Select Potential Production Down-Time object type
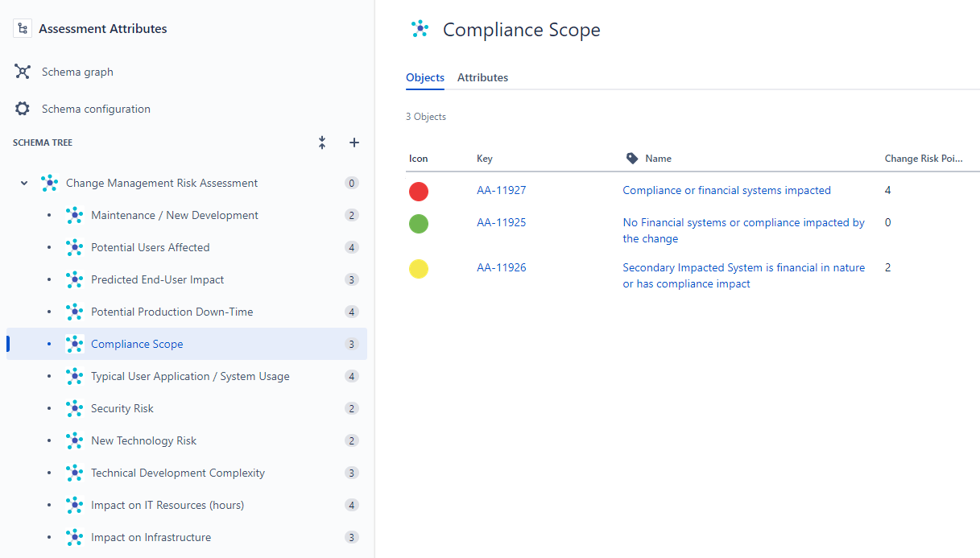Viewport: 980px width, 558px height. [172, 312]
